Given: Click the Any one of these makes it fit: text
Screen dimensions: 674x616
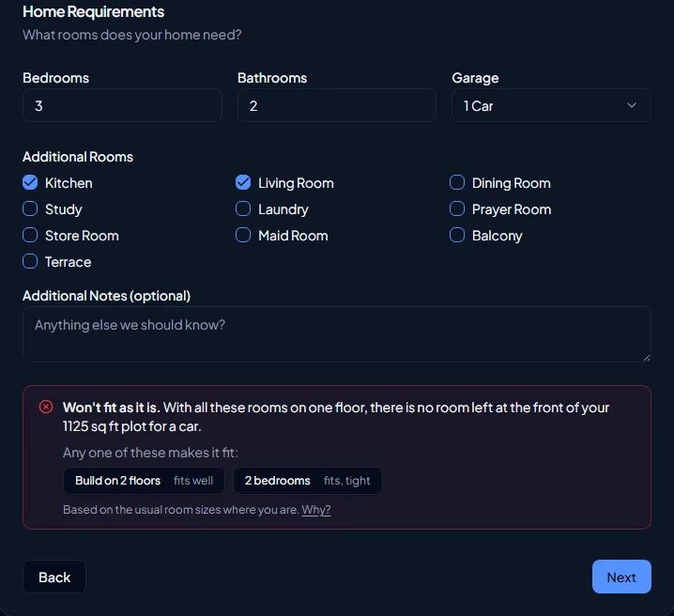Looking at the screenshot, I should 150,453.
